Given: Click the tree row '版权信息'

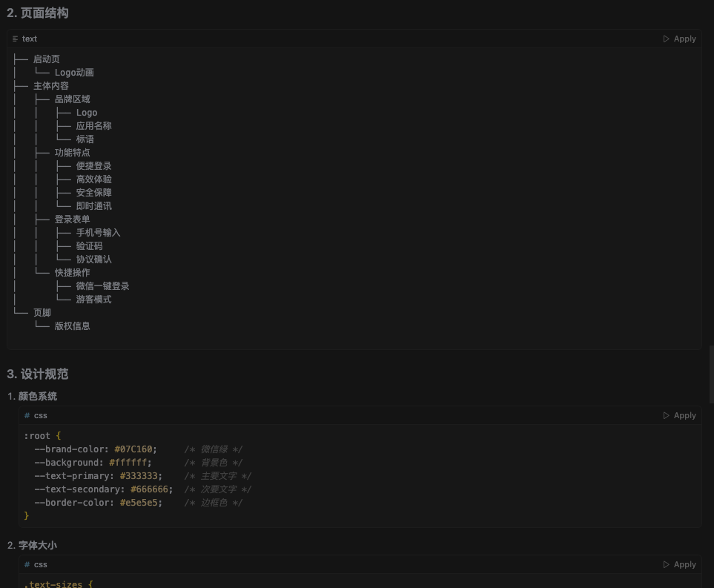Looking at the screenshot, I should 73,326.
